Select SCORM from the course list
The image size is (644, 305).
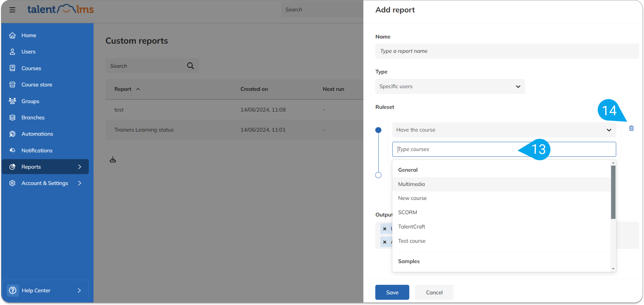[501, 212]
